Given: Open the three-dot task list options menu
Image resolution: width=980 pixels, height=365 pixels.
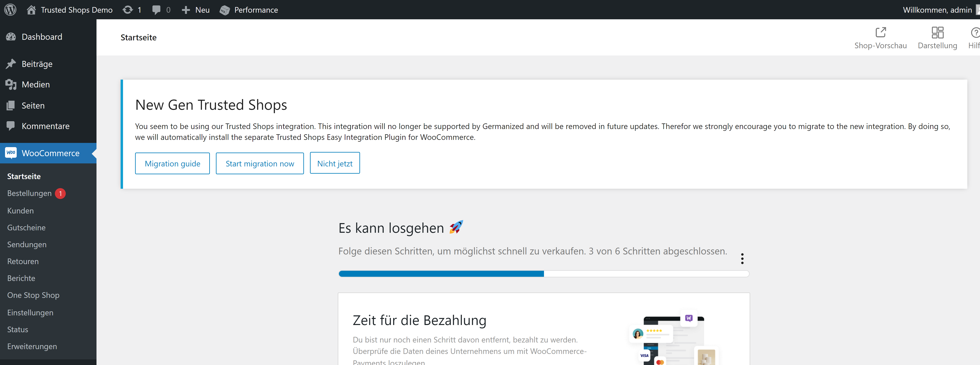Looking at the screenshot, I should (742, 258).
